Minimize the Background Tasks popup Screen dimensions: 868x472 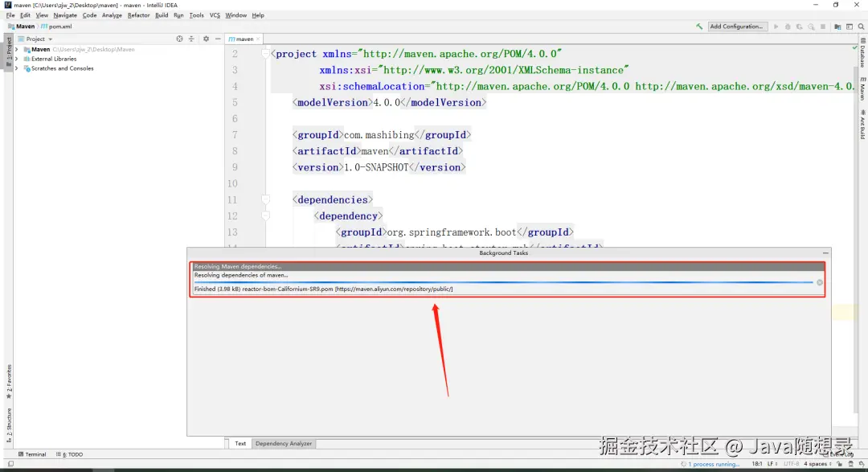pos(825,253)
